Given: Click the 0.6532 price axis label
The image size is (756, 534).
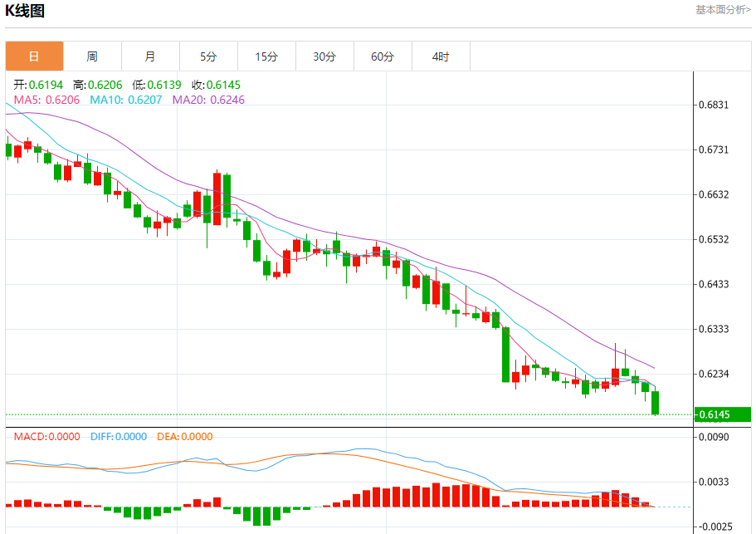Looking at the screenshot, I should 714,239.
